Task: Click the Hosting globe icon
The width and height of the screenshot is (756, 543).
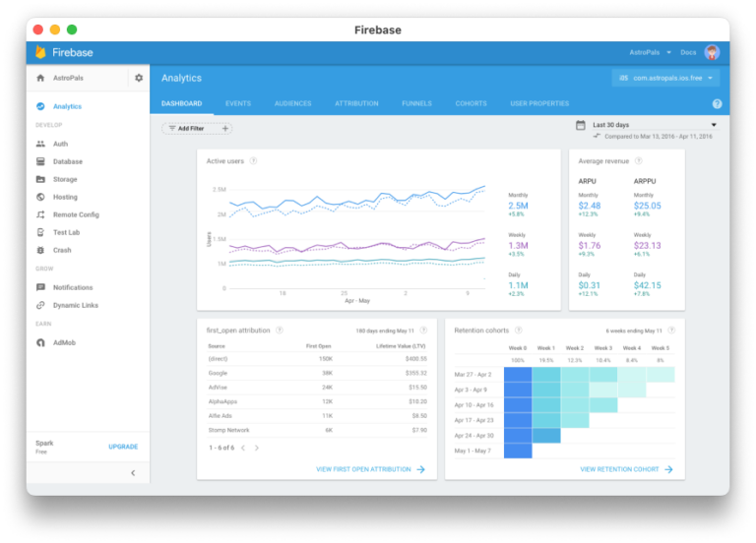Action: coord(40,197)
